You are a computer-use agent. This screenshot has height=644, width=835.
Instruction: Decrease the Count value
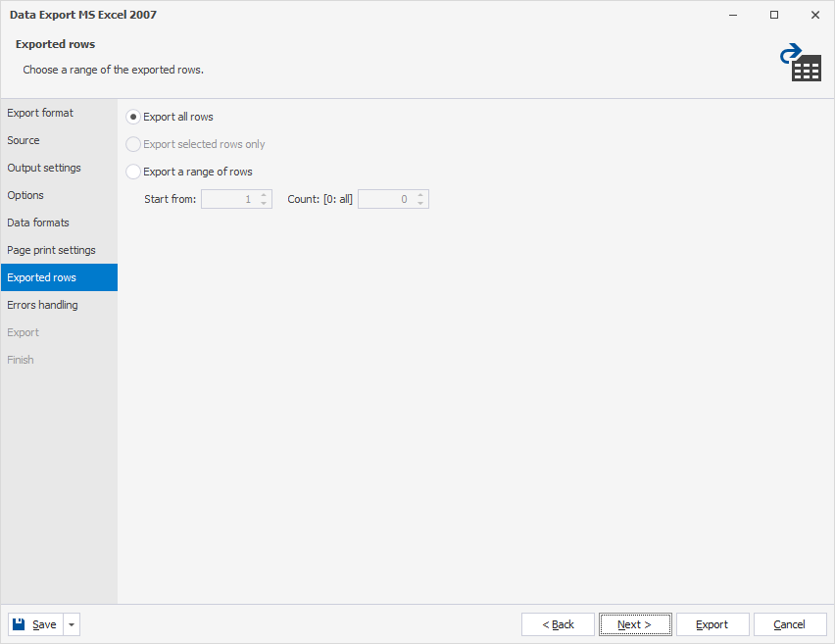coord(420,204)
